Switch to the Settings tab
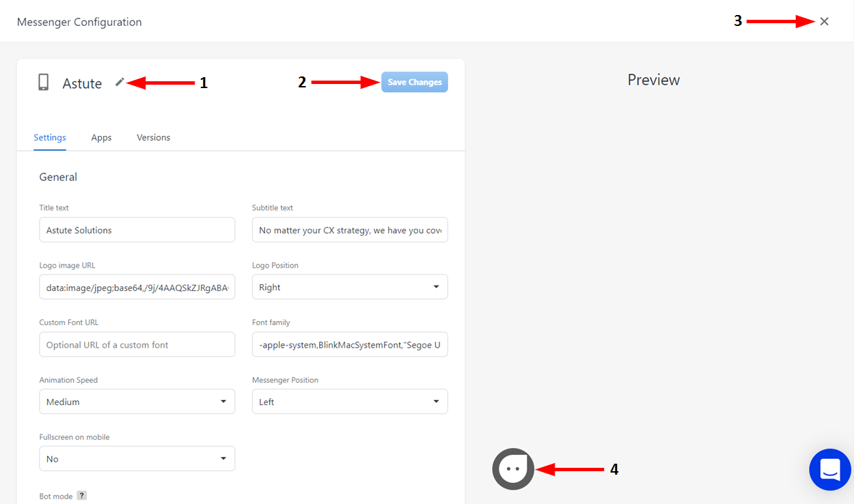This screenshot has height=504, width=854. (50, 137)
